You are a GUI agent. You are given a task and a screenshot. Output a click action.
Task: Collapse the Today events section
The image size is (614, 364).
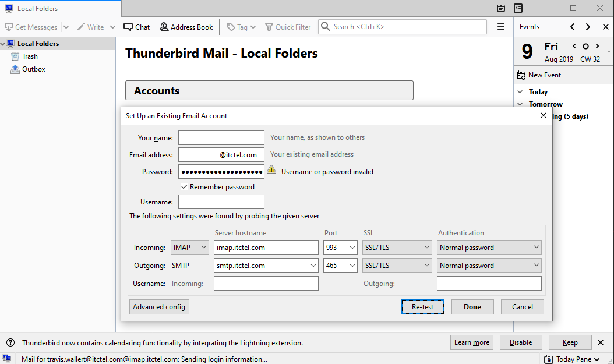[x=520, y=92]
